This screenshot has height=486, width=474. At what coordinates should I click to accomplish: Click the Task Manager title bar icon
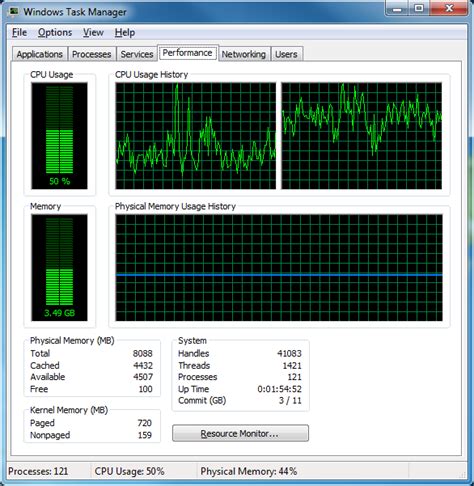click(14, 12)
